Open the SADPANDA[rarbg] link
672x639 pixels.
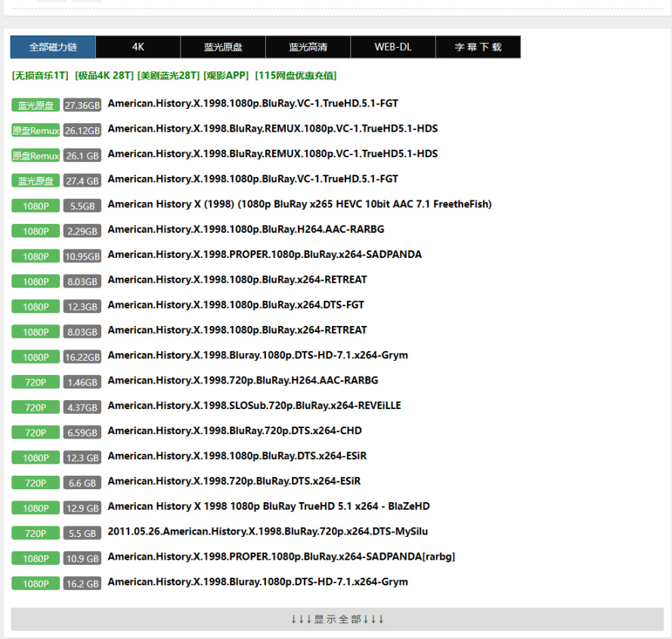click(281, 557)
